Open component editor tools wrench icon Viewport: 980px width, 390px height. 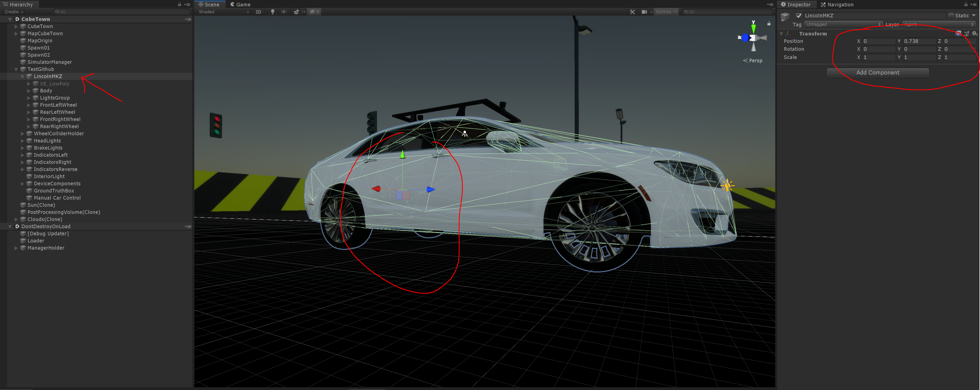pos(632,12)
